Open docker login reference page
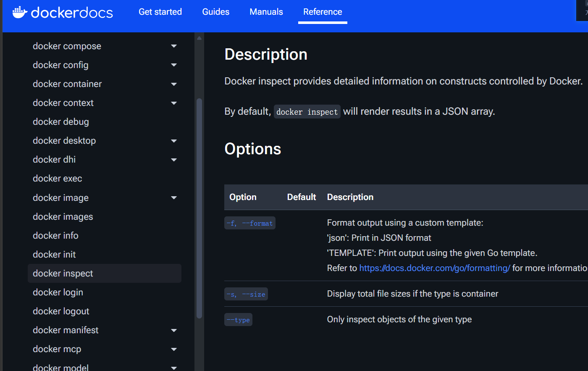Image resolution: width=588 pixels, height=371 pixels. pos(58,292)
